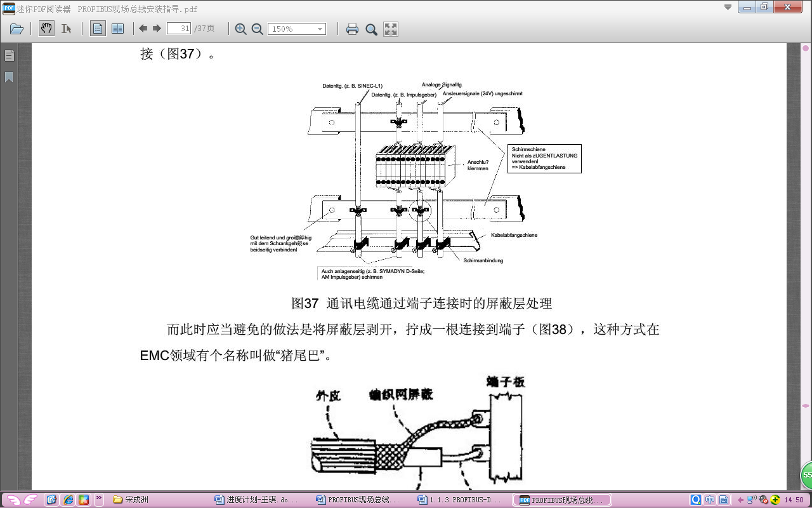This screenshot has height=508, width=812.
Task: Open the page thumbnails sidebar panel
Action: point(9,55)
